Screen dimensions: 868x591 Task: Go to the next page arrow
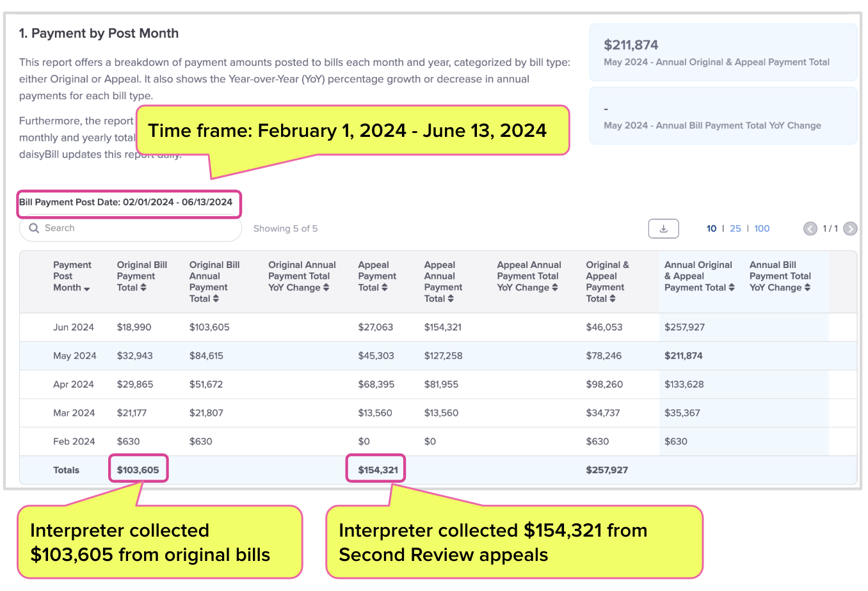850,228
